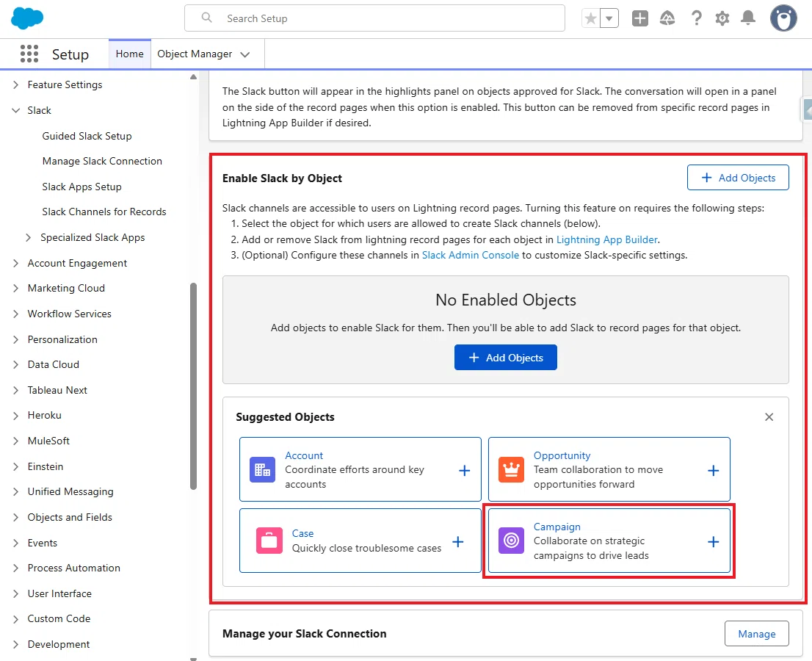This screenshot has width=812, height=661.
Task: Open the Account suggested object link
Action: click(x=304, y=455)
